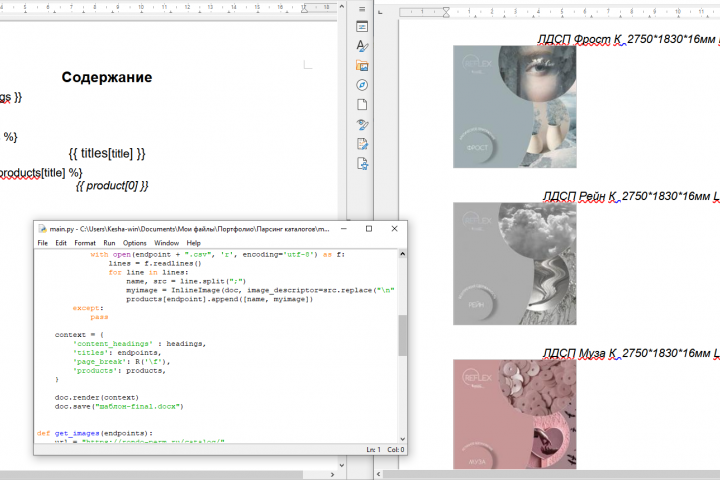Select the ЛДСП Фрост product image
Screen dimensions: 720x480
[x=515, y=107]
